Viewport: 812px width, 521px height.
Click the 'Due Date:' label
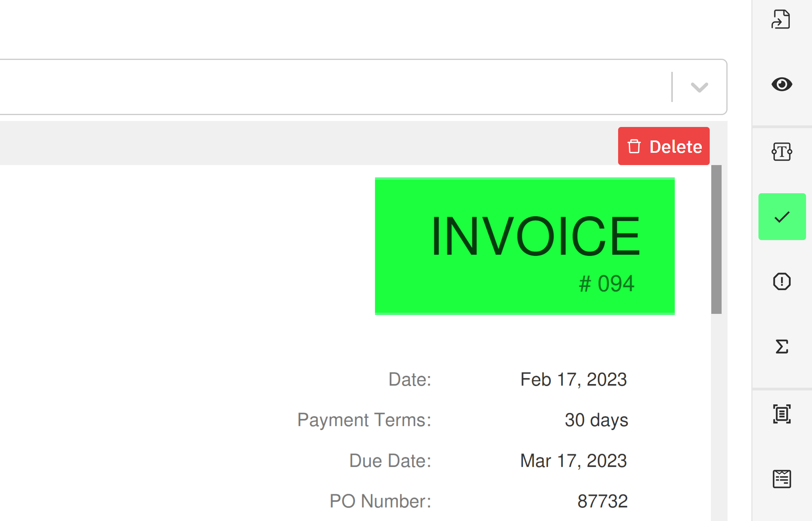pos(390,461)
